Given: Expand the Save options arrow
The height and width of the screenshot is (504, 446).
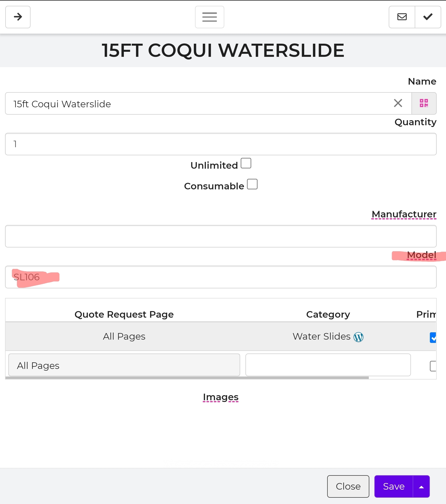Looking at the screenshot, I should coord(421,487).
